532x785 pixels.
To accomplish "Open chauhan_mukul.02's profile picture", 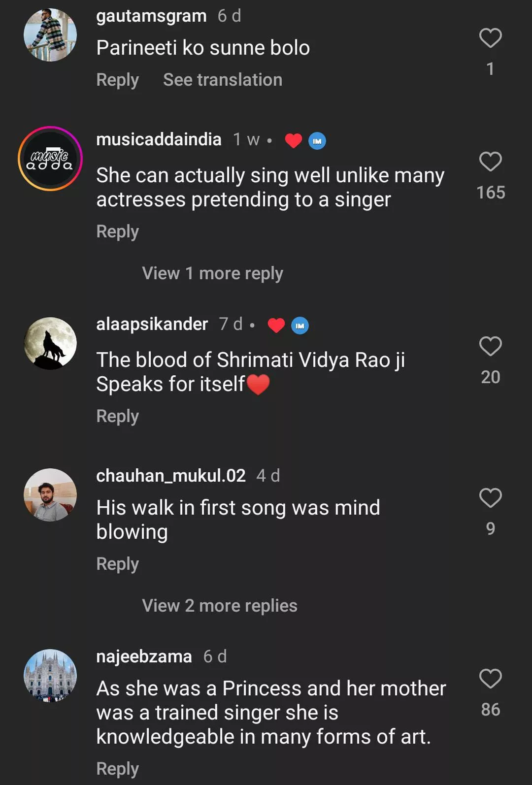I will coord(50,494).
